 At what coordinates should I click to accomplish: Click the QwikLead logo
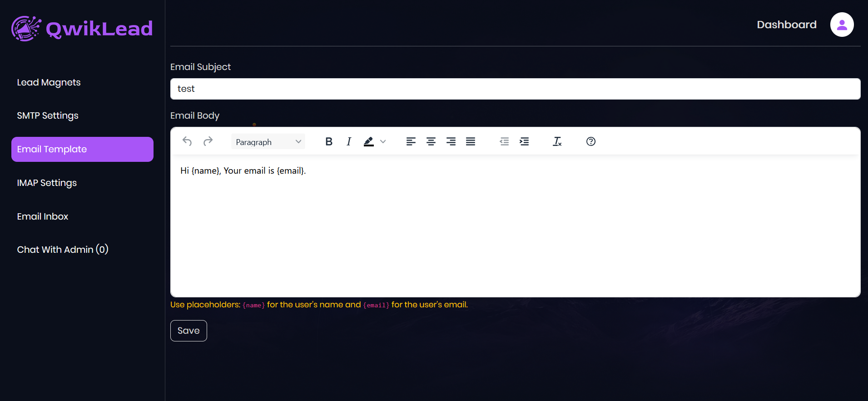(82, 28)
